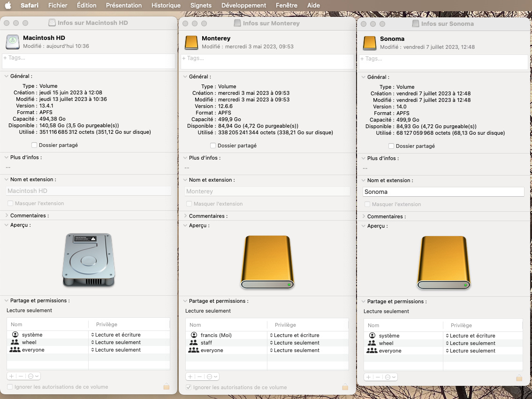This screenshot has width=532, height=399.
Task: Click the Macintosh HD drive icon in header
Action: [x=13, y=42]
